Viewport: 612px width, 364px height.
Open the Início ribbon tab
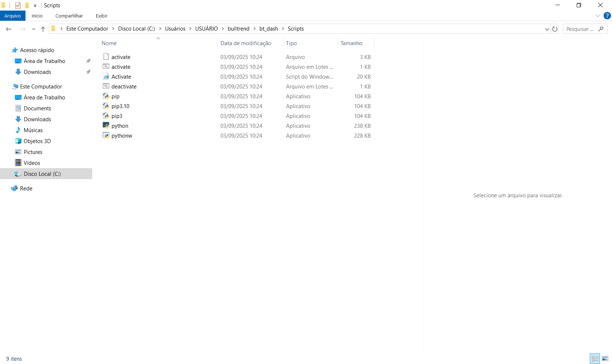[x=37, y=16]
